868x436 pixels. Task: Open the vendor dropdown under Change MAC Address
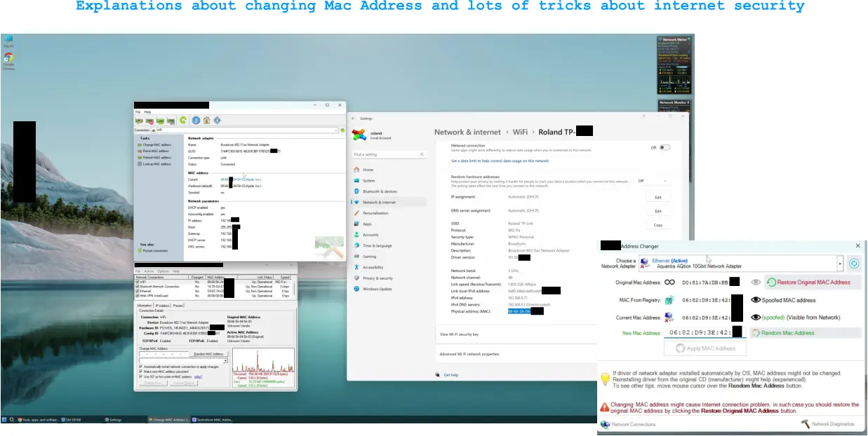(x=226, y=360)
